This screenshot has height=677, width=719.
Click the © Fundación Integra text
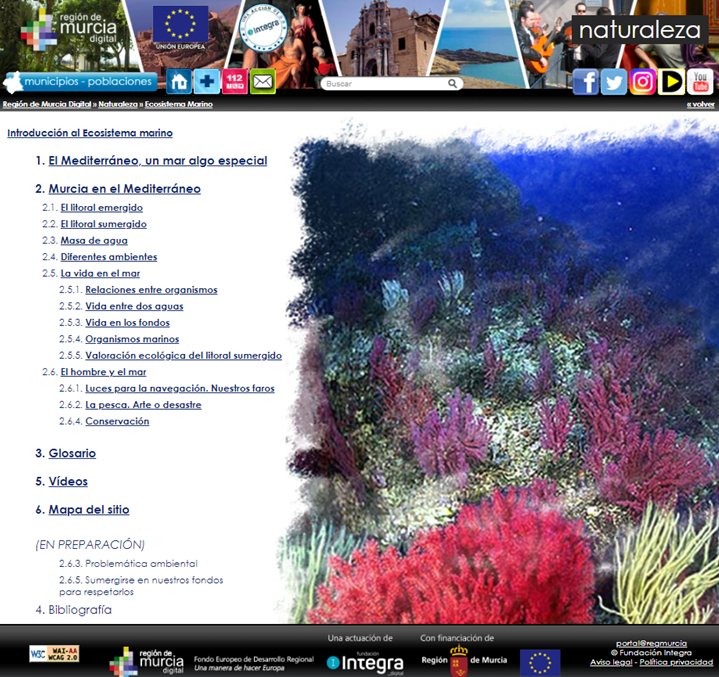(651, 652)
